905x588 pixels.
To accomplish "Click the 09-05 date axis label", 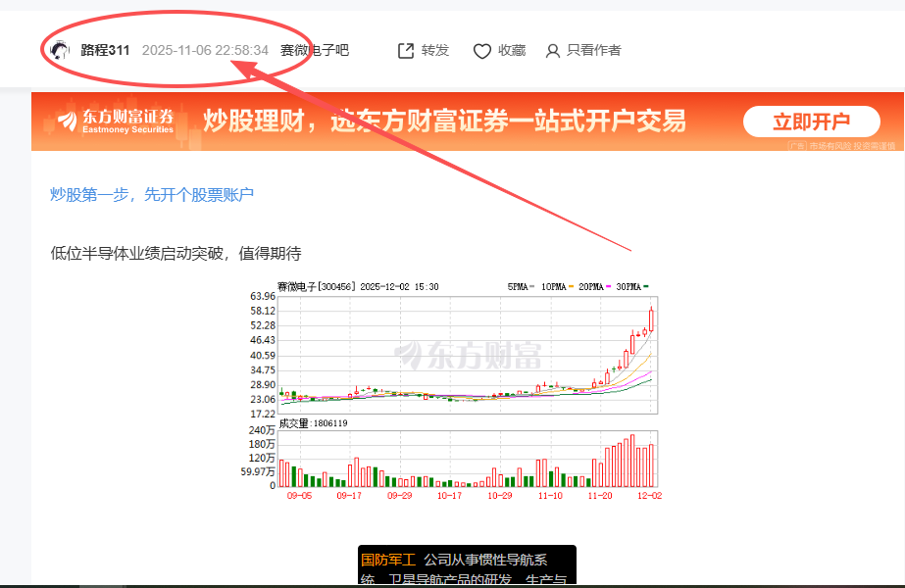I will (299, 496).
